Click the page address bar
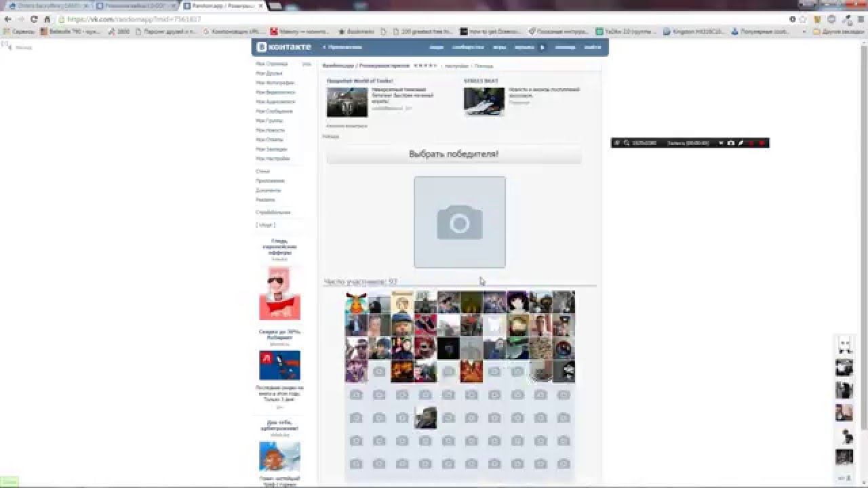Image resolution: width=868 pixels, height=488 pixels. coord(420,19)
